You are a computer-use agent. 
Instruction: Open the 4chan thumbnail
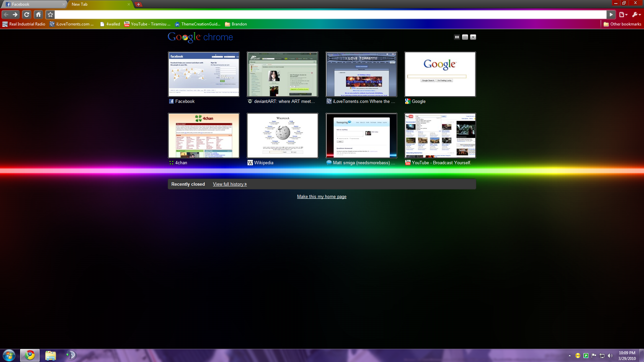(x=204, y=135)
